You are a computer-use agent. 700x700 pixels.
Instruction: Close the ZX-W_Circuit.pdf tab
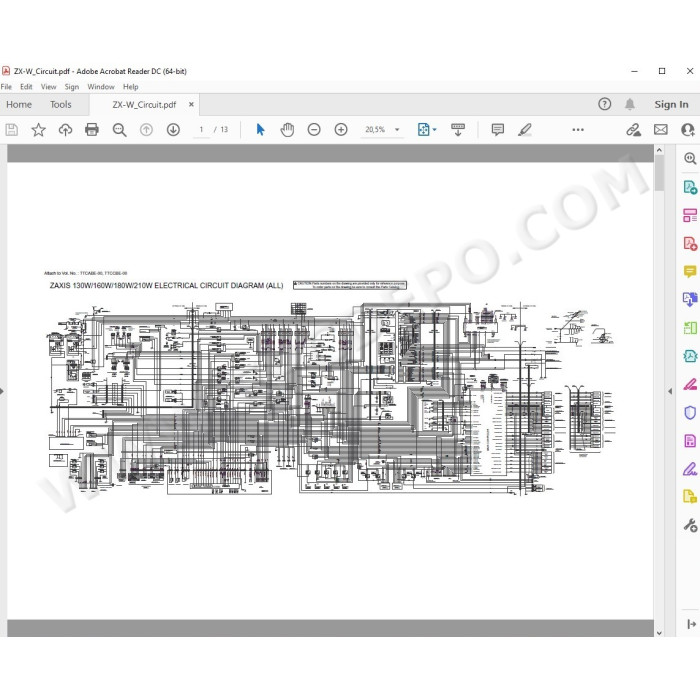[x=191, y=104]
